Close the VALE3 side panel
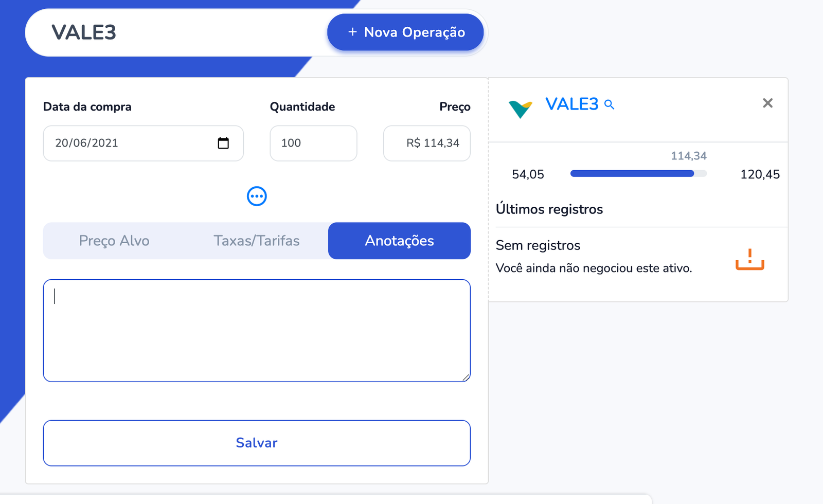The image size is (823, 504). pos(767,103)
